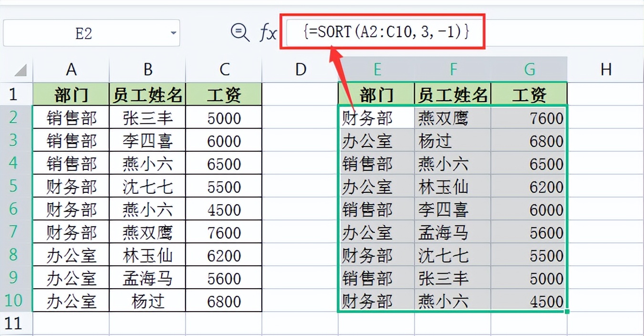The image size is (644, 336).
Task: Click the cell containing 张三丰
Action: [x=147, y=117]
